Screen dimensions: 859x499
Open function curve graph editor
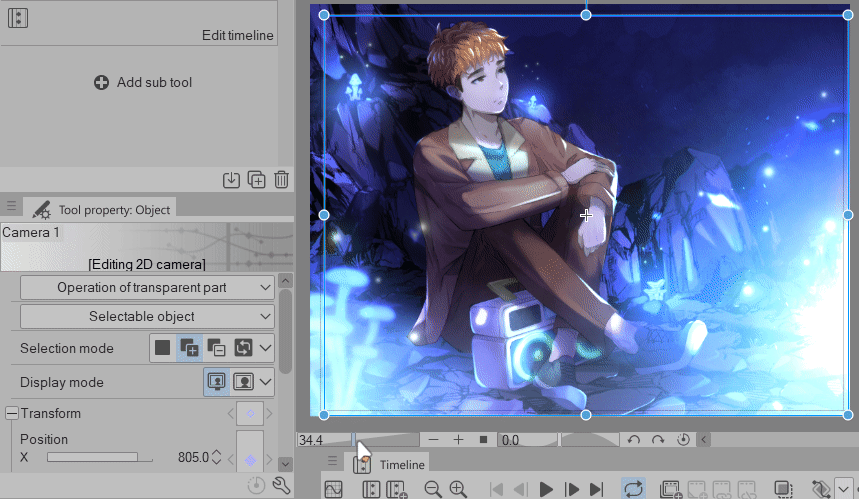[333, 489]
